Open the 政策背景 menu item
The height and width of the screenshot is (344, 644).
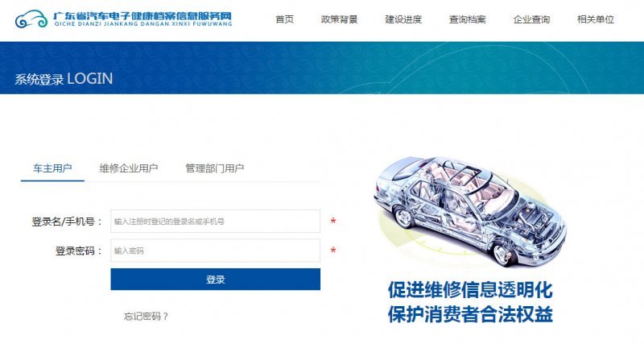[339, 19]
